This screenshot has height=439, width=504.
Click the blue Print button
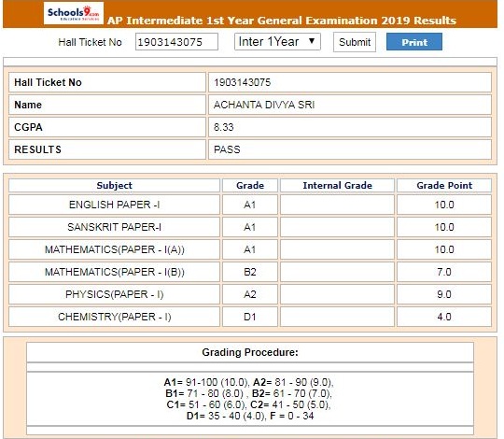tap(414, 42)
